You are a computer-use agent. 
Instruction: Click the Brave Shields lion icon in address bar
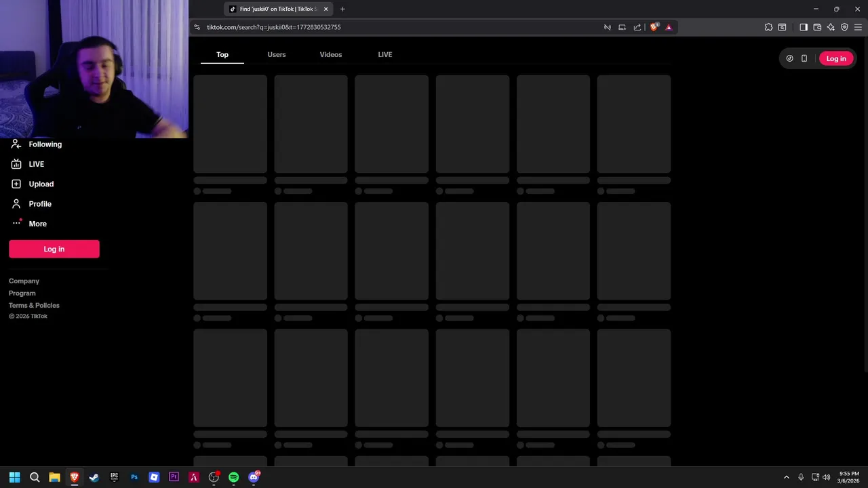[654, 27]
